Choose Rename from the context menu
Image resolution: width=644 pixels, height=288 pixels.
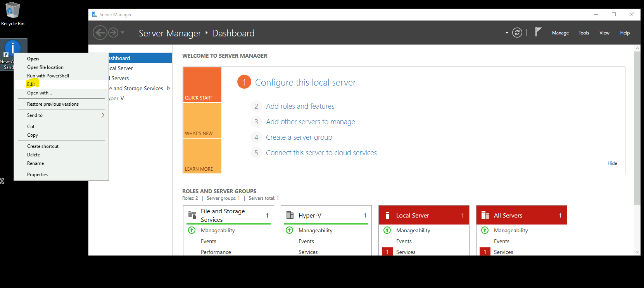61,163
